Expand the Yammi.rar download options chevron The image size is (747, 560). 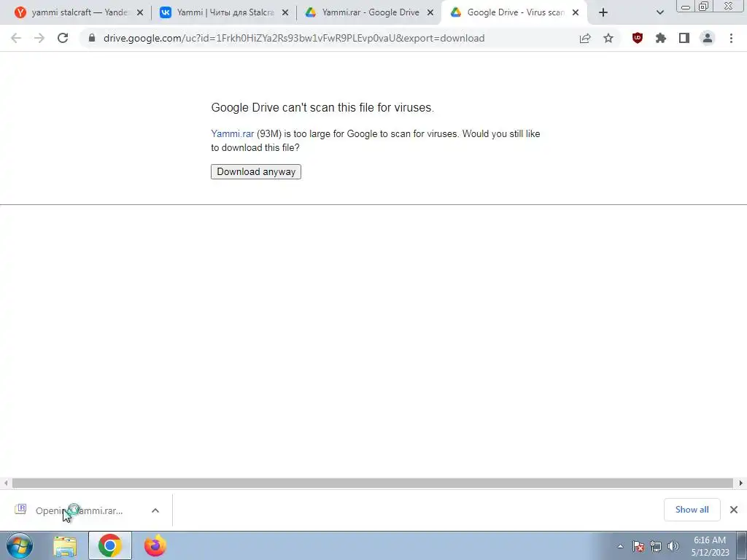pyautogui.click(x=155, y=510)
